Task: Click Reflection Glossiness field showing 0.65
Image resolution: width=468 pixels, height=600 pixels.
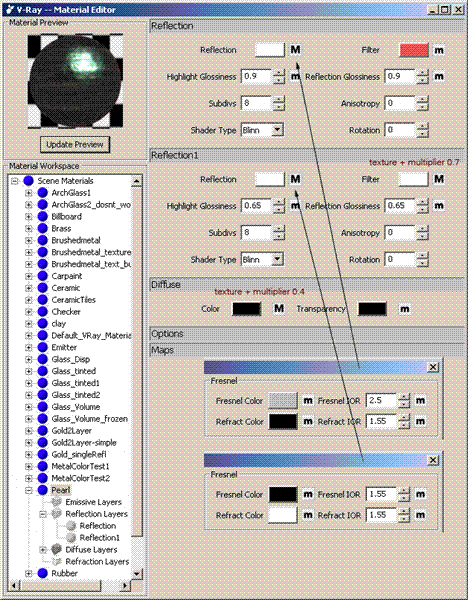Action: (400, 206)
